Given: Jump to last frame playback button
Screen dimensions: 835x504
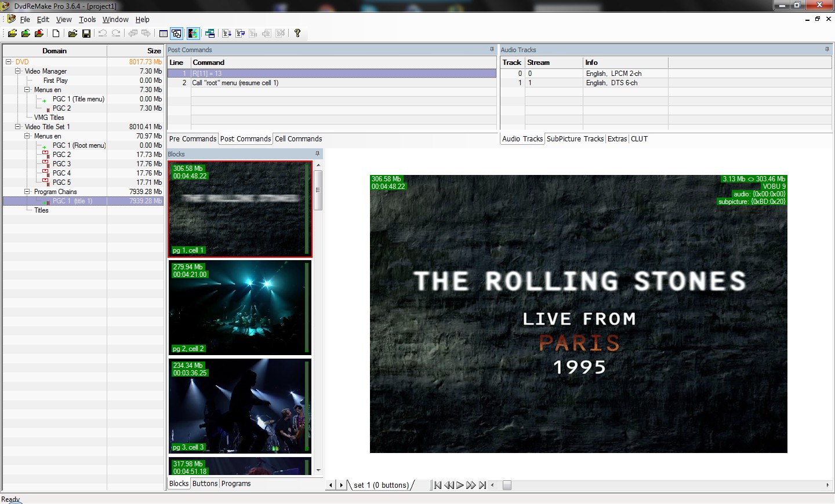Looking at the screenshot, I should tap(482, 485).
